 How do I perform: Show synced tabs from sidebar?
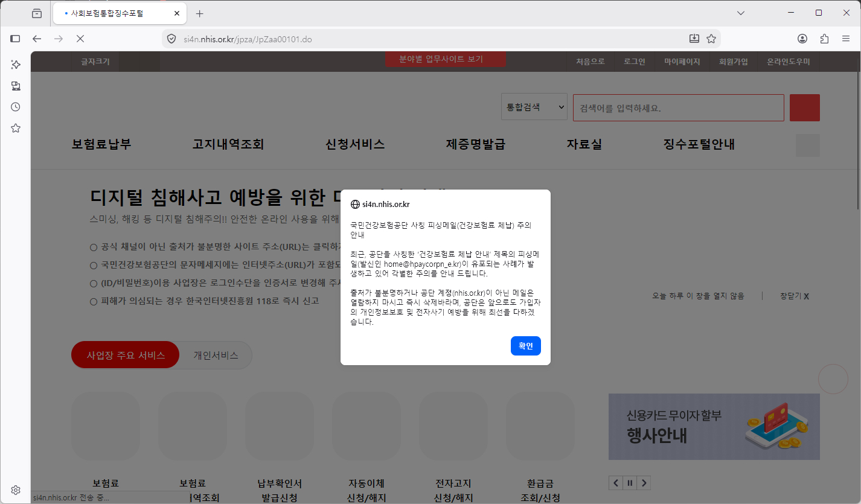coord(16,86)
